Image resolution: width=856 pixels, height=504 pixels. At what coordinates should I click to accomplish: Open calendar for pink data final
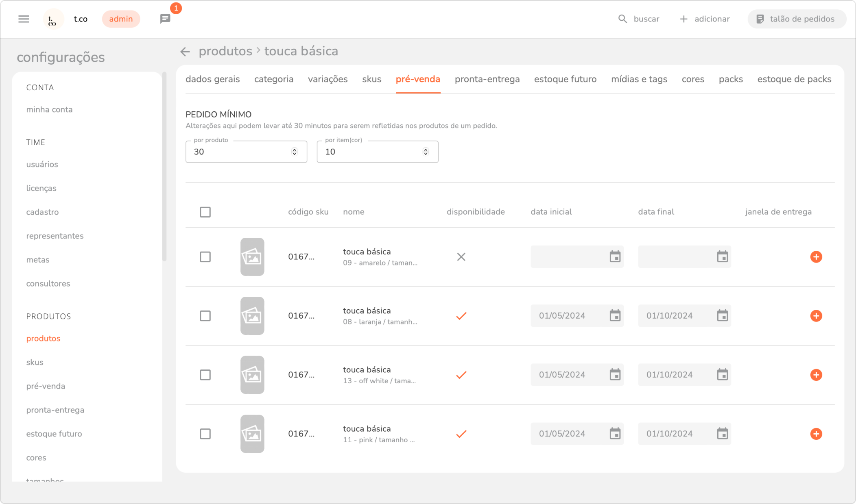click(x=722, y=434)
